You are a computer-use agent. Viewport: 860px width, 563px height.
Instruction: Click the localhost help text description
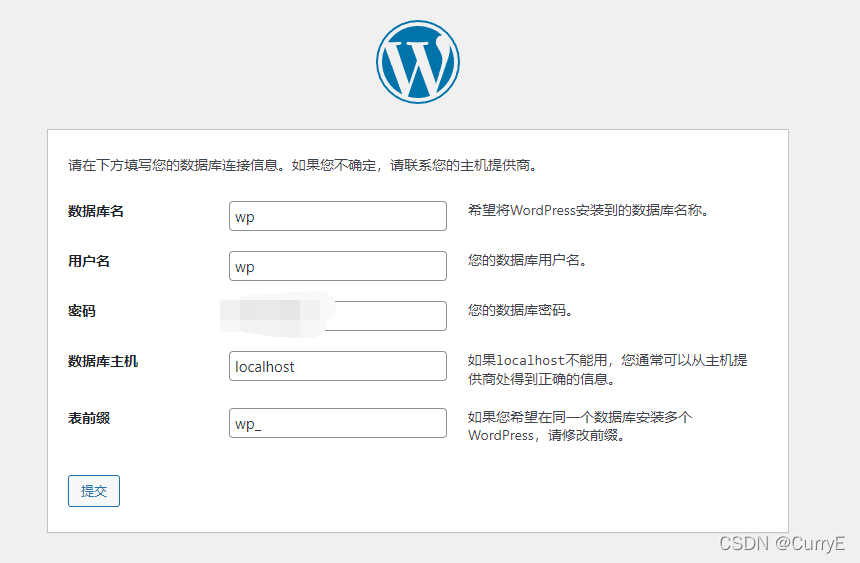pos(608,369)
